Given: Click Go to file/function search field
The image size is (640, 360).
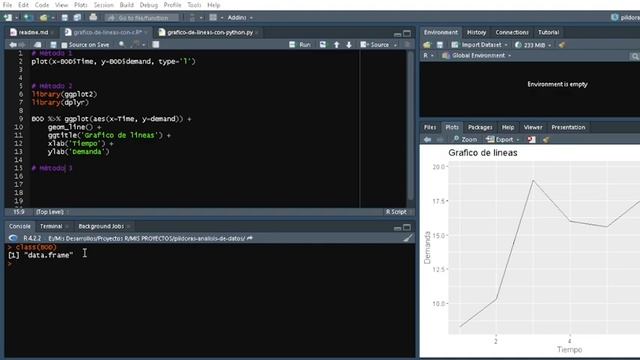Looking at the screenshot, I should tap(142, 18).
